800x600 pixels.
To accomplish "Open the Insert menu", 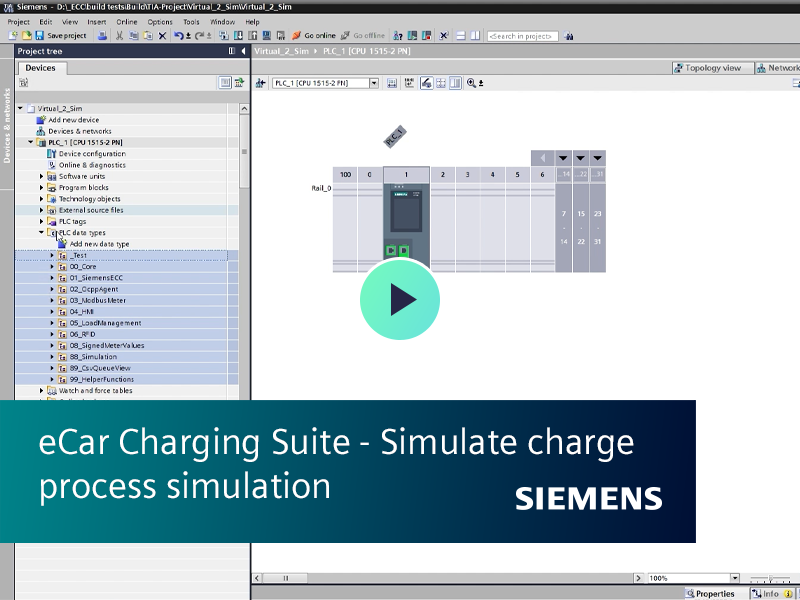I will (x=96, y=22).
